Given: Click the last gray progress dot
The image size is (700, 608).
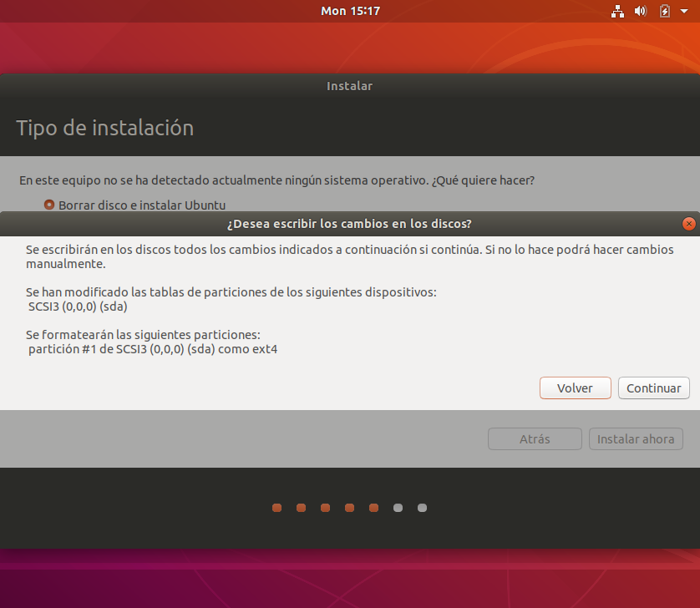Looking at the screenshot, I should click(x=422, y=508).
